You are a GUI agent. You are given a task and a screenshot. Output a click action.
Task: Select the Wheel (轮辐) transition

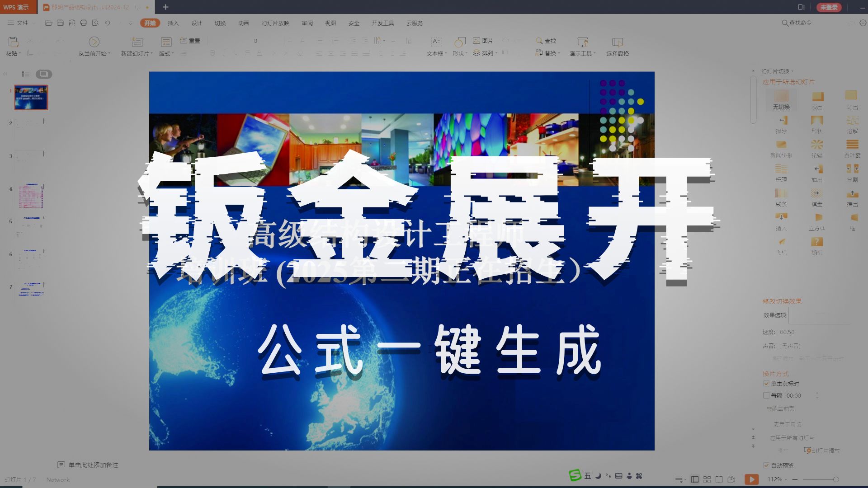[x=817, y=149]
